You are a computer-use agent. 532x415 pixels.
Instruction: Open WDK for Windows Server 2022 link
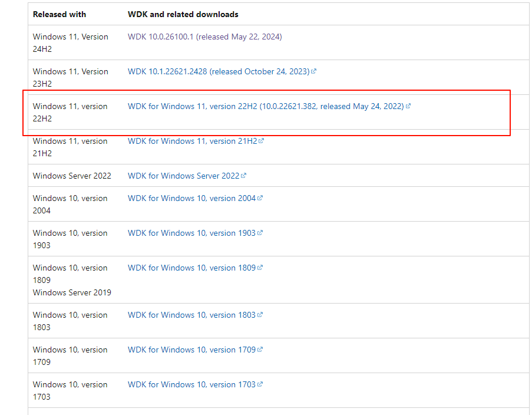point(184,176)
